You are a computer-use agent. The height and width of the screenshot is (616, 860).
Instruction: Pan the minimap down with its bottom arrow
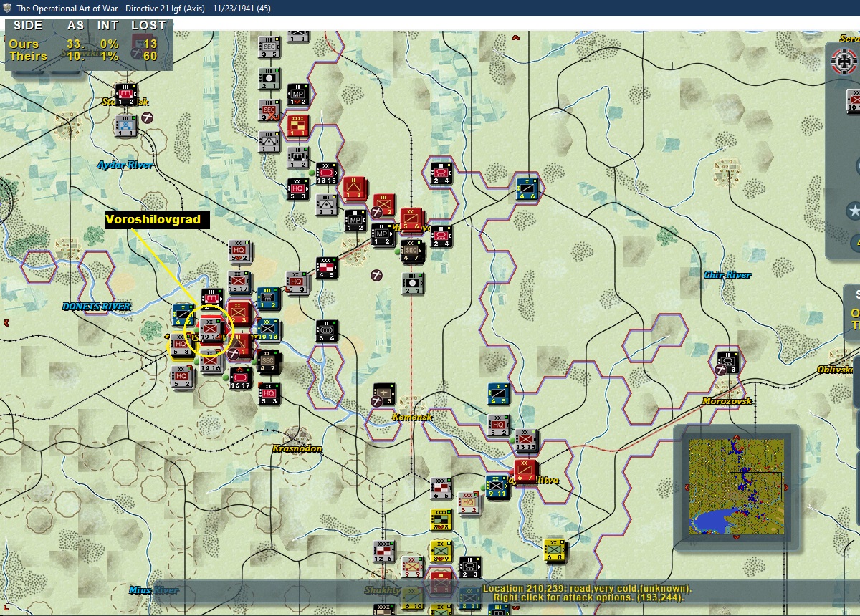pos(736,538)
